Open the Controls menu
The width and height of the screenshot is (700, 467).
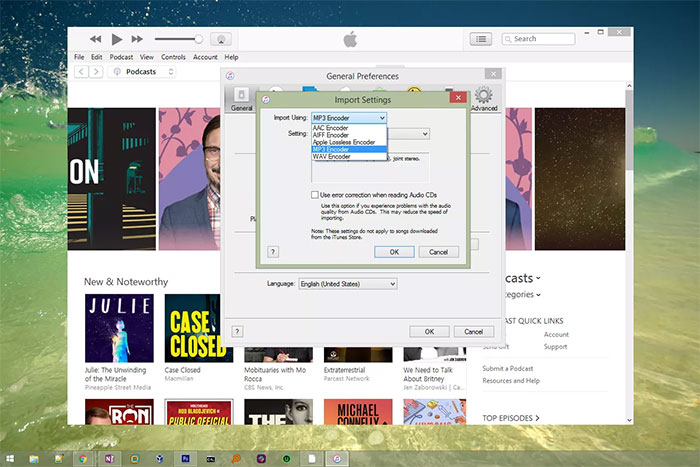173,57
